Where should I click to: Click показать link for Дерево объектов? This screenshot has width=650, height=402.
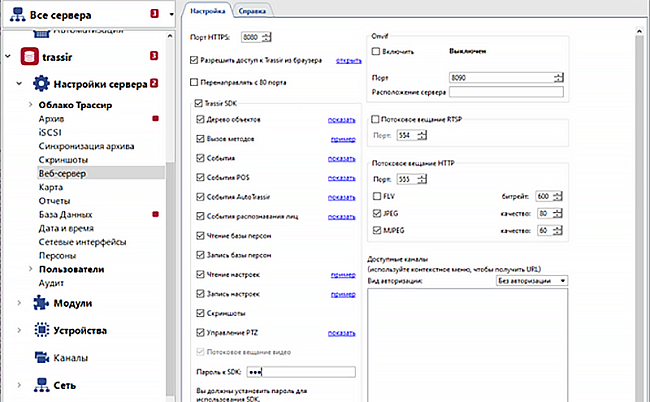point(342,120)
